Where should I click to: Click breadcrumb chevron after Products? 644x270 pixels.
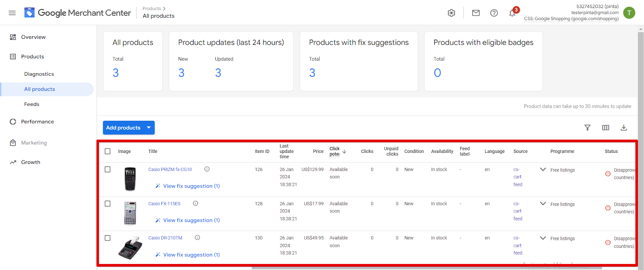pyautogui.click(x=164, y=8)
